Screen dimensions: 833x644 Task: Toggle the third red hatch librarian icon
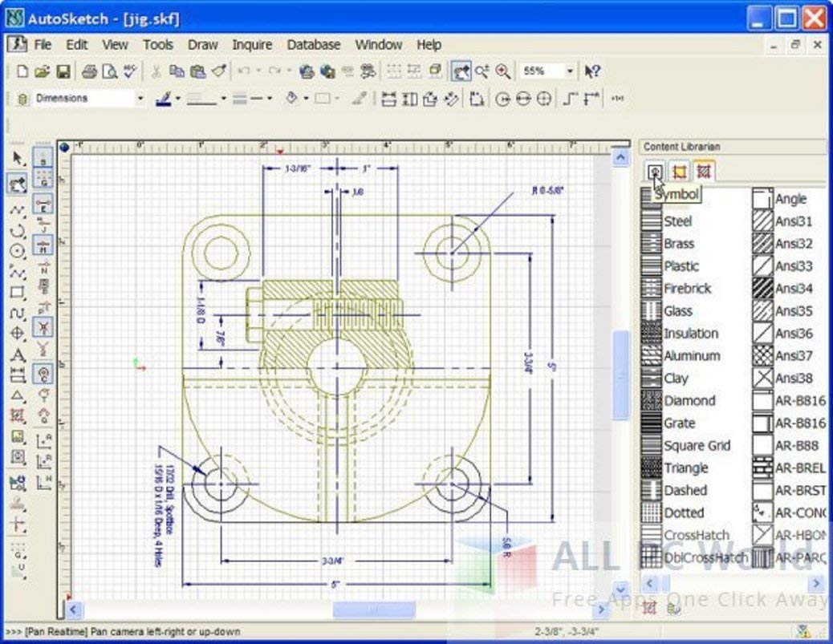point(704,171)
